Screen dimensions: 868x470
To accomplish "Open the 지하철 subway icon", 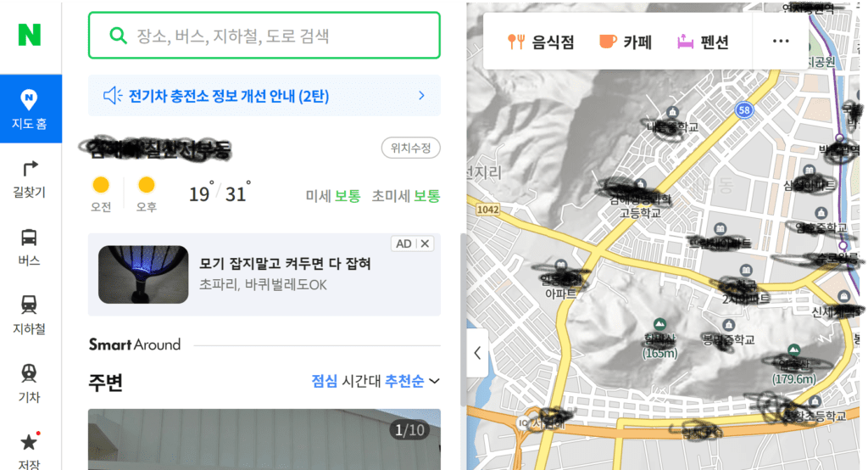I will tap(30, 315).
